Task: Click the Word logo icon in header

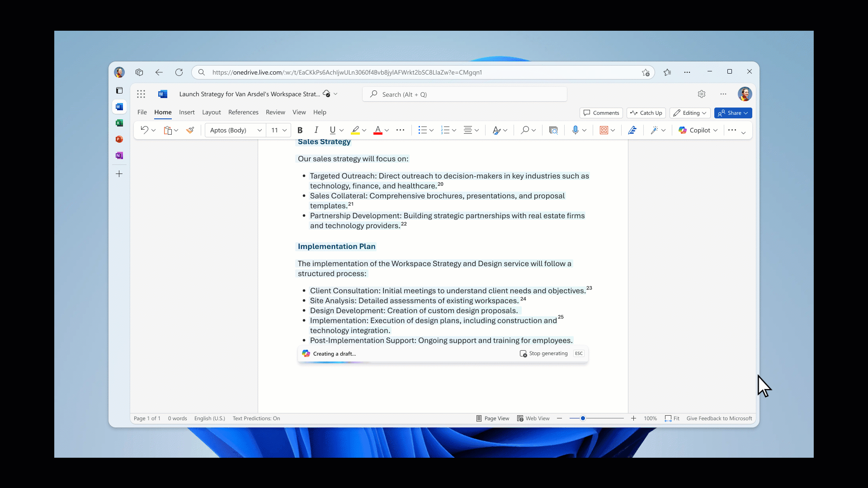Action: point(163,94)
